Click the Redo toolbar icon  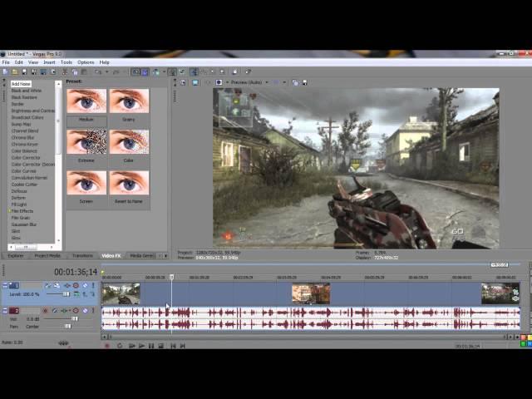[116, 71]
